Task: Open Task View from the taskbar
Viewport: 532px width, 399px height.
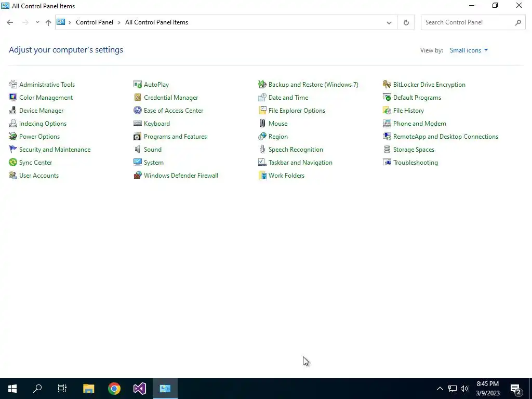Action: coord(62,389)
